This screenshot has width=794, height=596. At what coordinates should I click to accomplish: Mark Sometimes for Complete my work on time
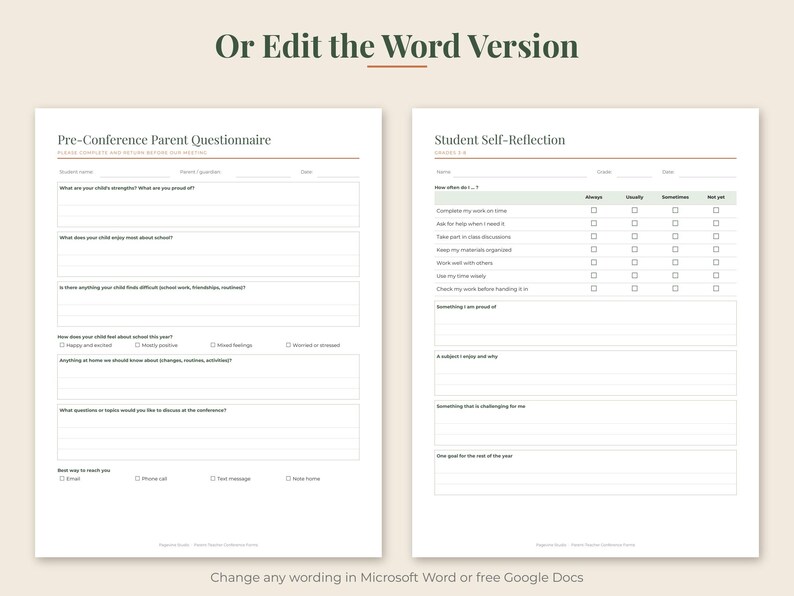tap(675, 210)
